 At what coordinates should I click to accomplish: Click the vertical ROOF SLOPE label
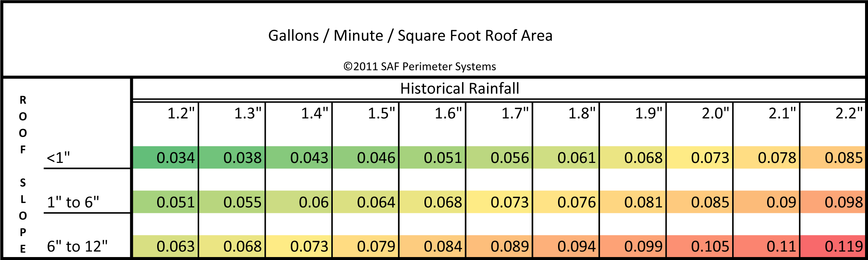pos(23,174)
